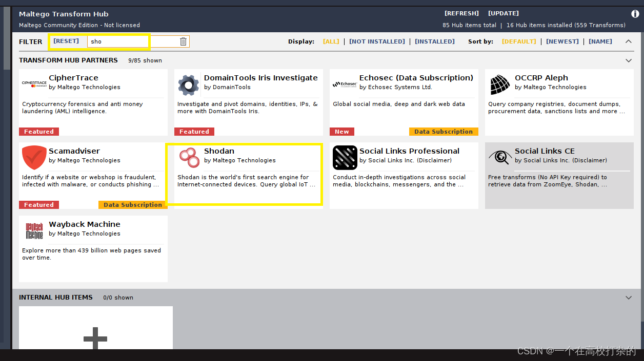
Task: Click the DomainTools gear logo
Action: pos(188,85)
